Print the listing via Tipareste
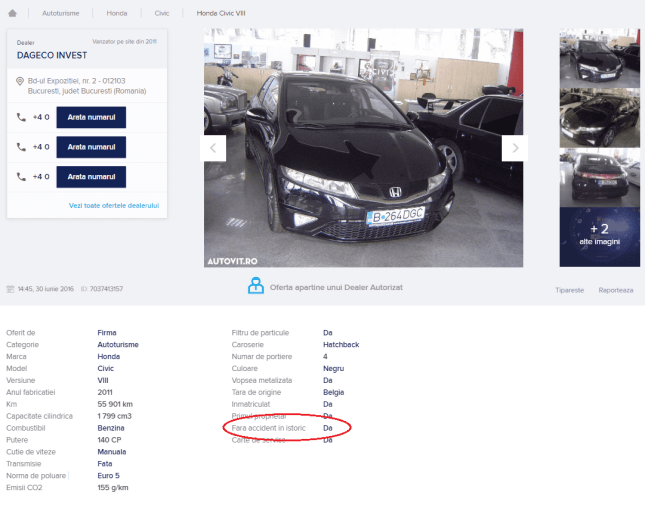Viewport: 645px width, 508px height. coord(569,290)
